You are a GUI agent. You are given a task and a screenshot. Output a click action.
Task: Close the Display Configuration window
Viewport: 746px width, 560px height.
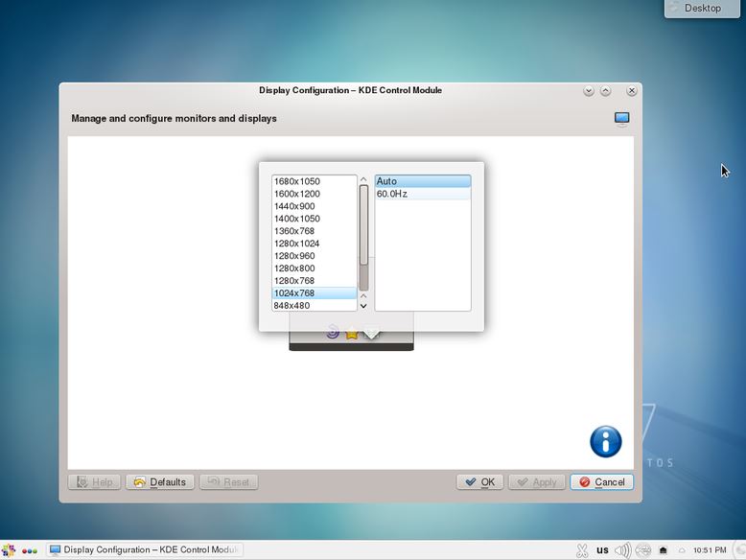click(631, 91)
